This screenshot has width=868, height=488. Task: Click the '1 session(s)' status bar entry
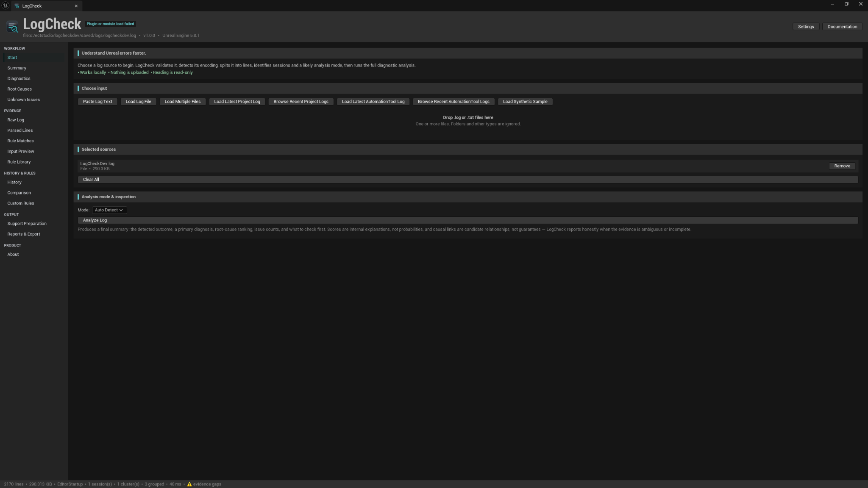100,484
